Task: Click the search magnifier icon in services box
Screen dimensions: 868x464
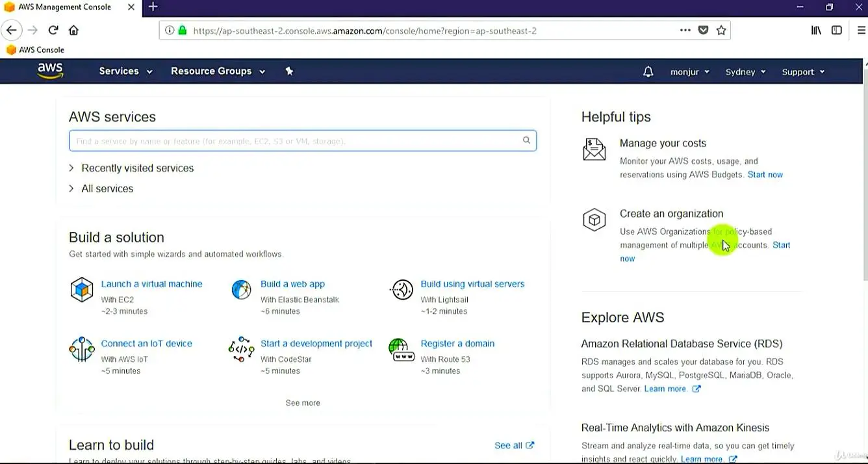Action: [x=526, y=140]
